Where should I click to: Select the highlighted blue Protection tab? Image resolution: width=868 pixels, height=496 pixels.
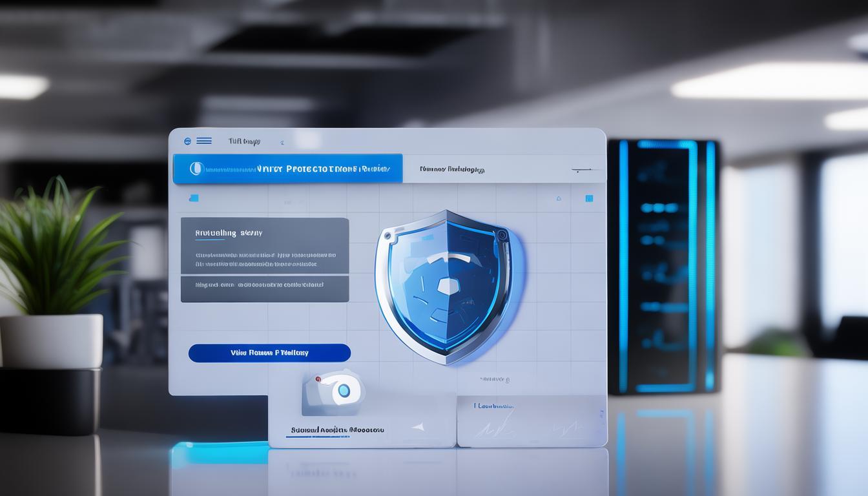288,169
